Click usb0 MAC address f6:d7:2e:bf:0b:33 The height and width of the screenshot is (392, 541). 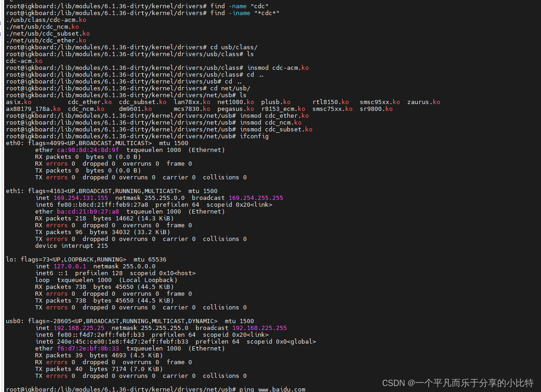88,349
